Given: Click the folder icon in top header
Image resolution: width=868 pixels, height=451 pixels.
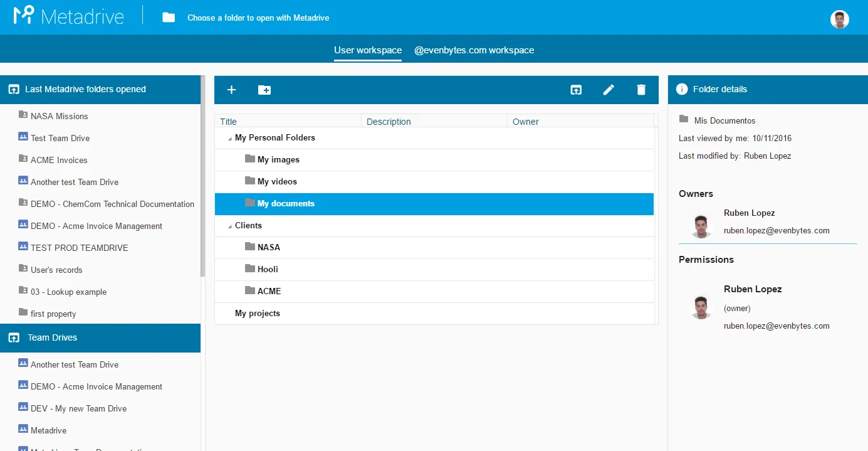Looking at the screenshot, I should click(x=169, y=18).
